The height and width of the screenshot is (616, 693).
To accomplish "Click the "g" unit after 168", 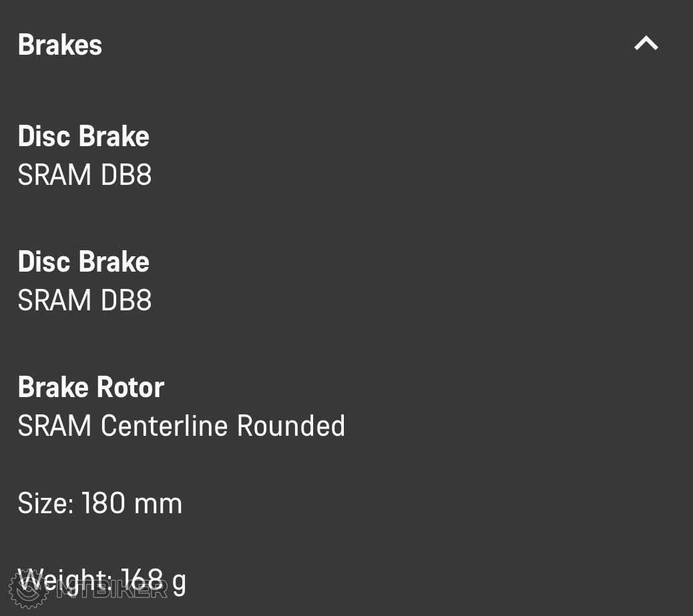I will click(x=179, y=583).
